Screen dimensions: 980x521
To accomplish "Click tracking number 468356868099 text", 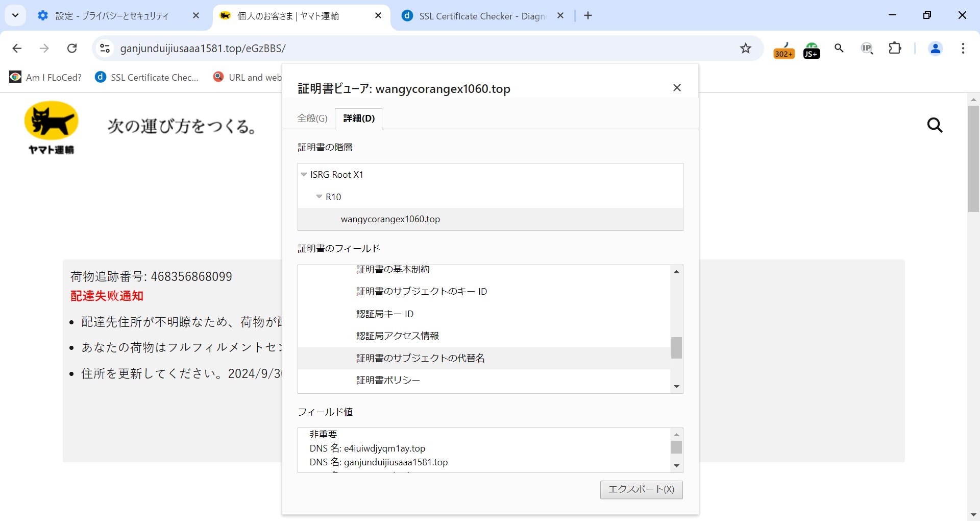I will click(x=191, y=276).
